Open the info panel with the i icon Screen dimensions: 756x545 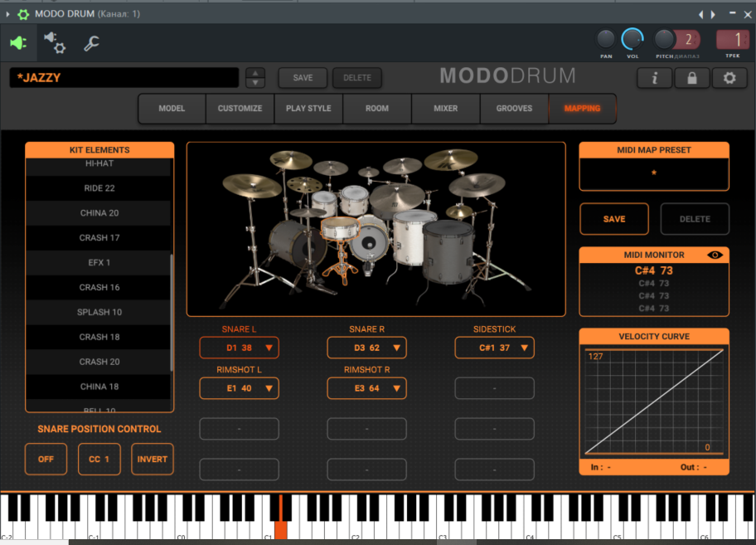[x=654, y=78]
